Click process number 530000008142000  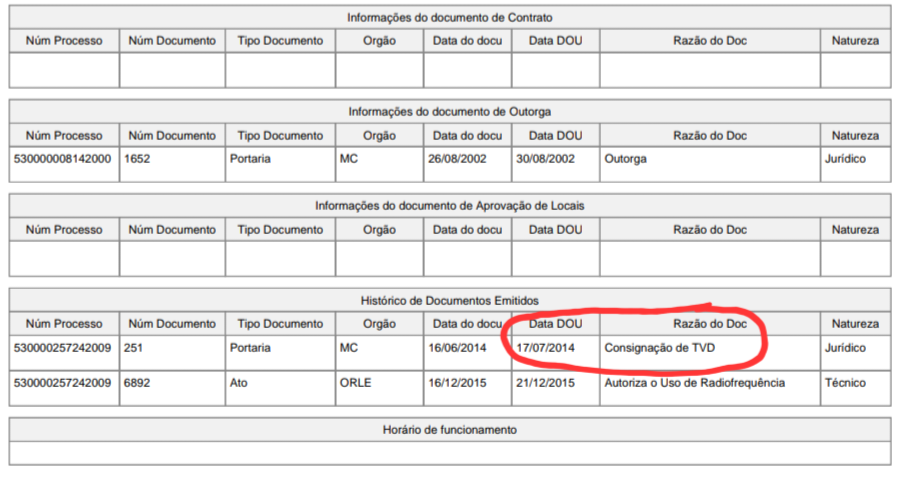[63, 159]
